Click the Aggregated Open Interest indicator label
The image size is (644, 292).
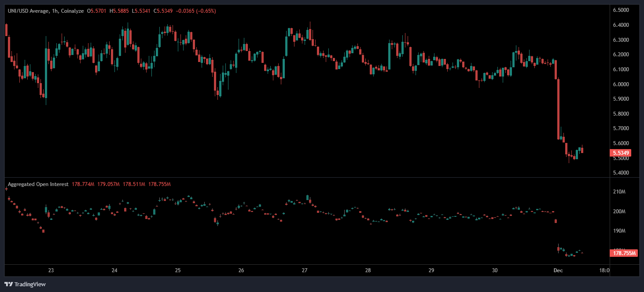[38, 184]
